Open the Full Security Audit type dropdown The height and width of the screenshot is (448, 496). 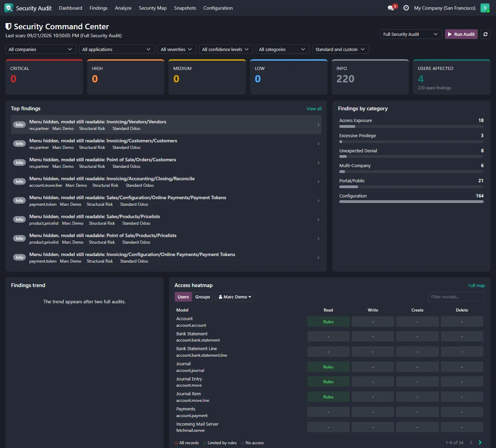click(411, 34)
